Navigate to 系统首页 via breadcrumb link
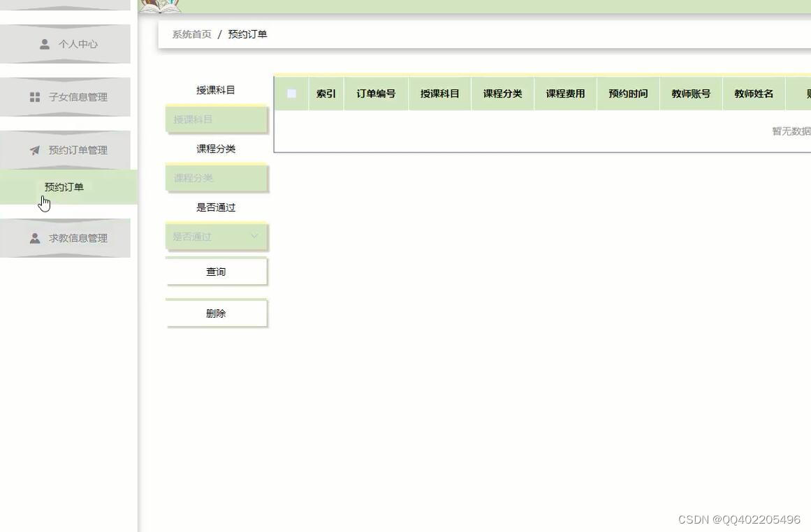 [x=191, y=32]
